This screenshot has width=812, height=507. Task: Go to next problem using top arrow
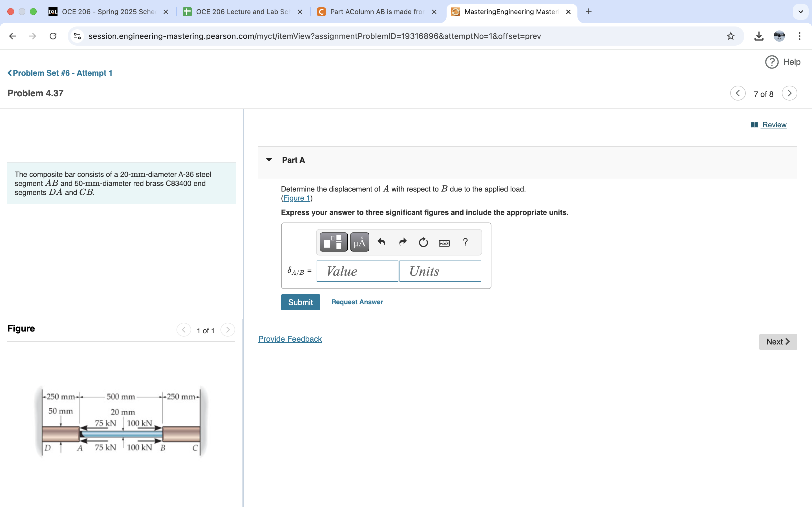(x=789, y=93)
